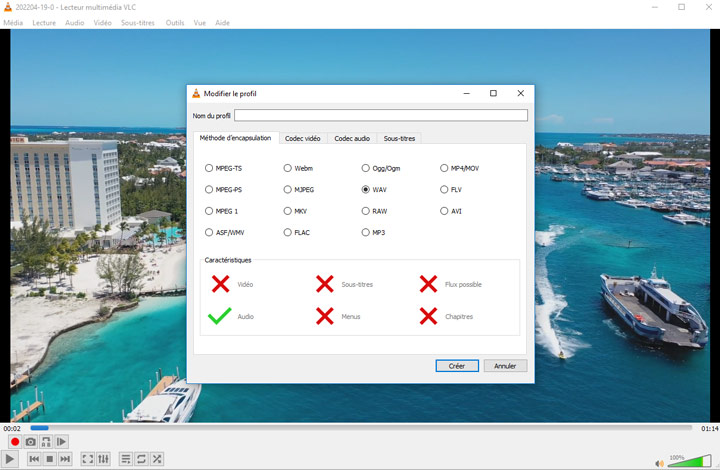Click the red cross beside Flux possible
This screenshot has width=720, height=470.
pos(428,284)
